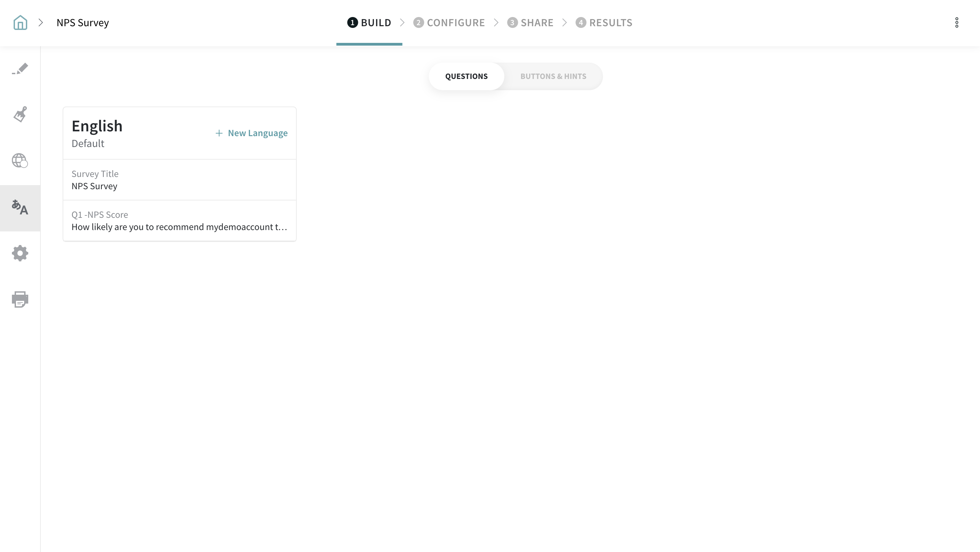The width and height of the screenshot is (980, 552).
Task: Go to the Configure step
Action: pos(449,22)
